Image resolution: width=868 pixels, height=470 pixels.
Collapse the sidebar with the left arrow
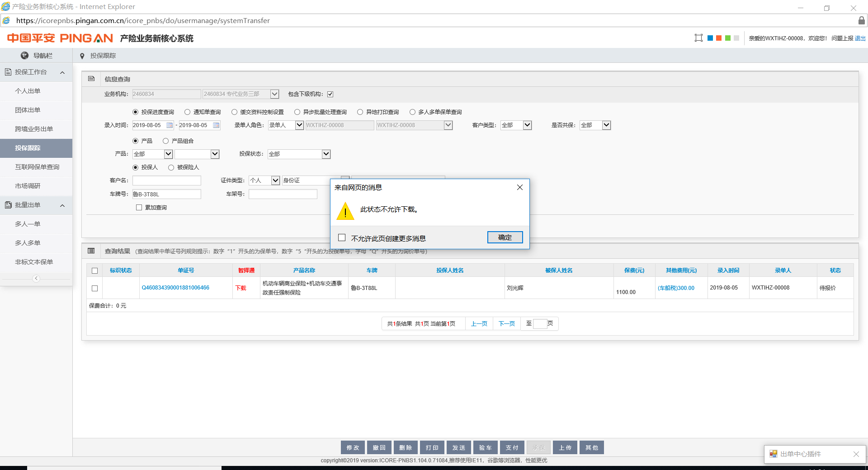coord(36,278)
